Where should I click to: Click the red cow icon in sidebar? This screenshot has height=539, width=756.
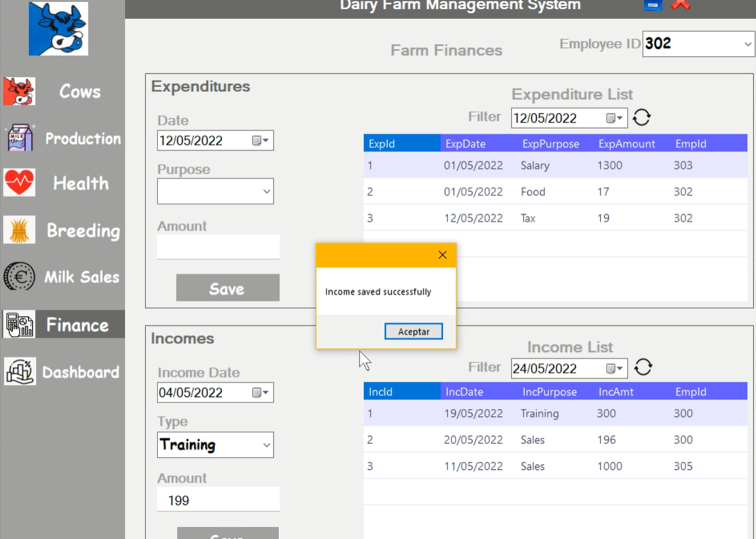[x=19, y=91]
